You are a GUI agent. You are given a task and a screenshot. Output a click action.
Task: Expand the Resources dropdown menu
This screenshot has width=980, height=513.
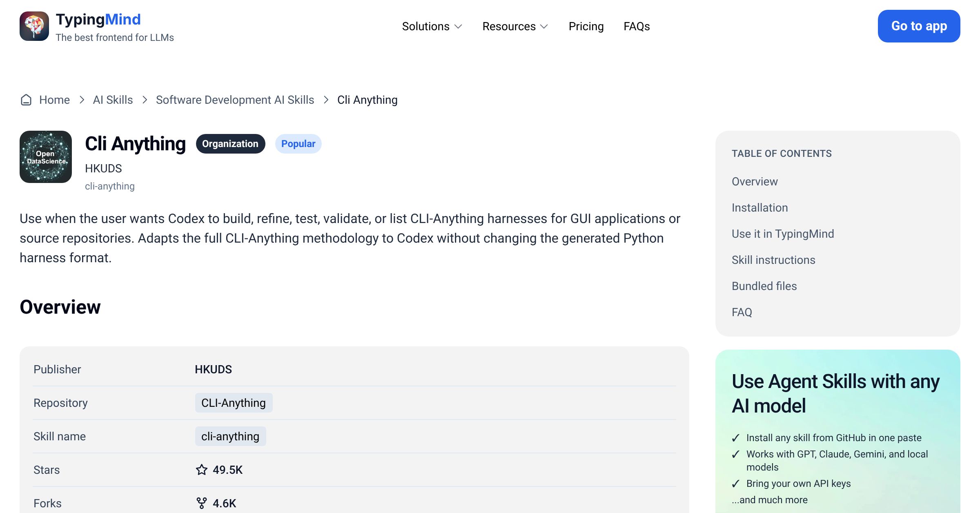click(515, 26)
